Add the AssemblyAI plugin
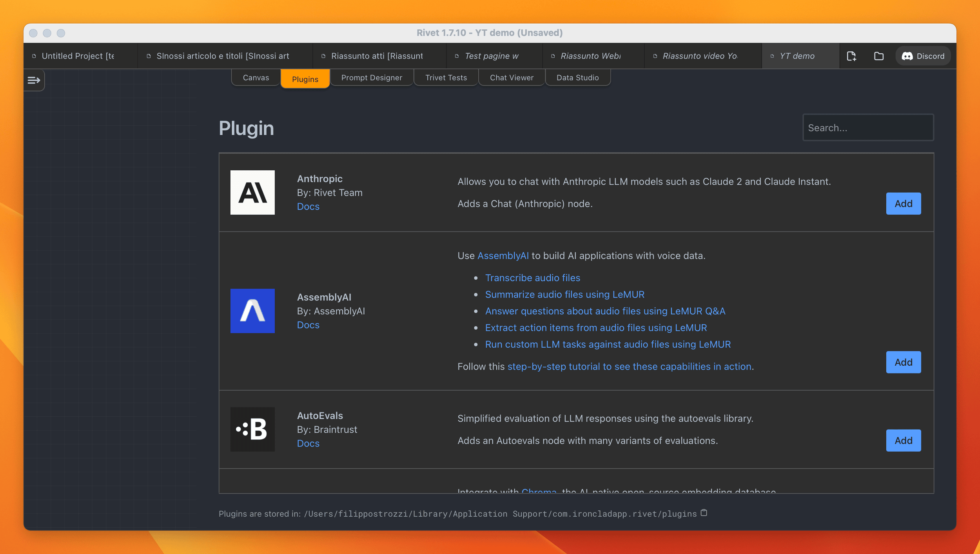 903,362
